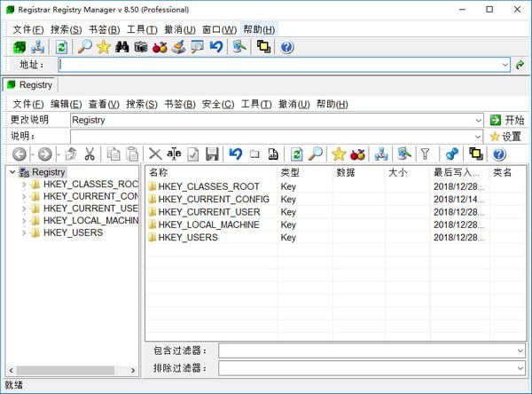The width and height of the screenshot is (532, 394).
Task: Click the tree scrollbar left arrow
Action: click(11, 370)
